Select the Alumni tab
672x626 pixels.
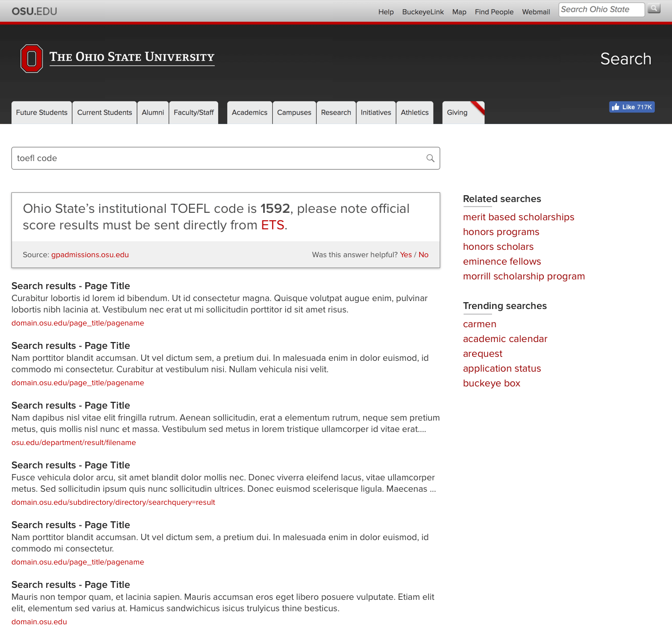click(153, 113)
